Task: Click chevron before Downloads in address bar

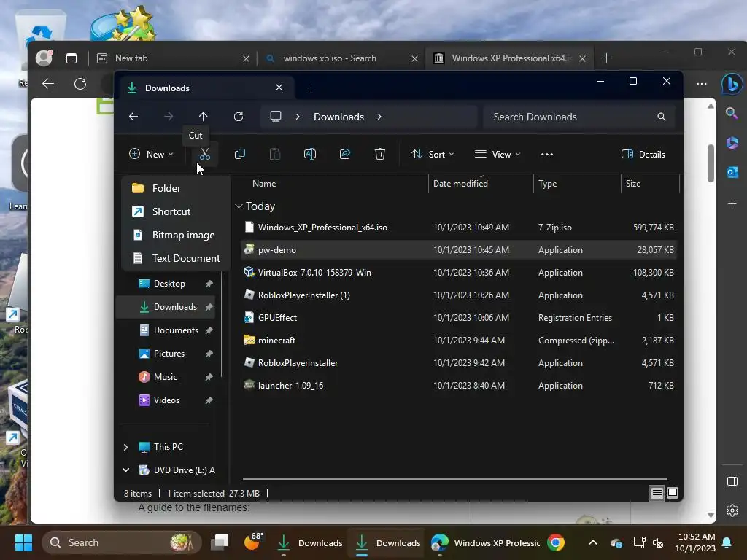Action: 298,117
